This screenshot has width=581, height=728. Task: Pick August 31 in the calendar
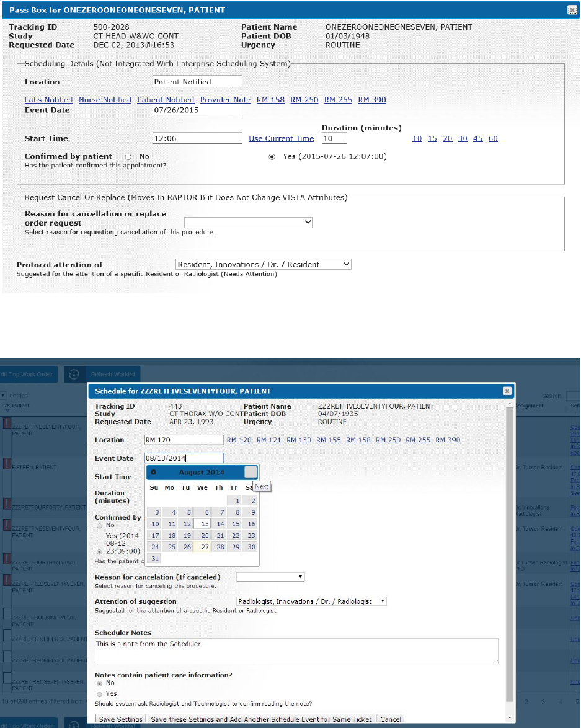(x=154, y=558)
